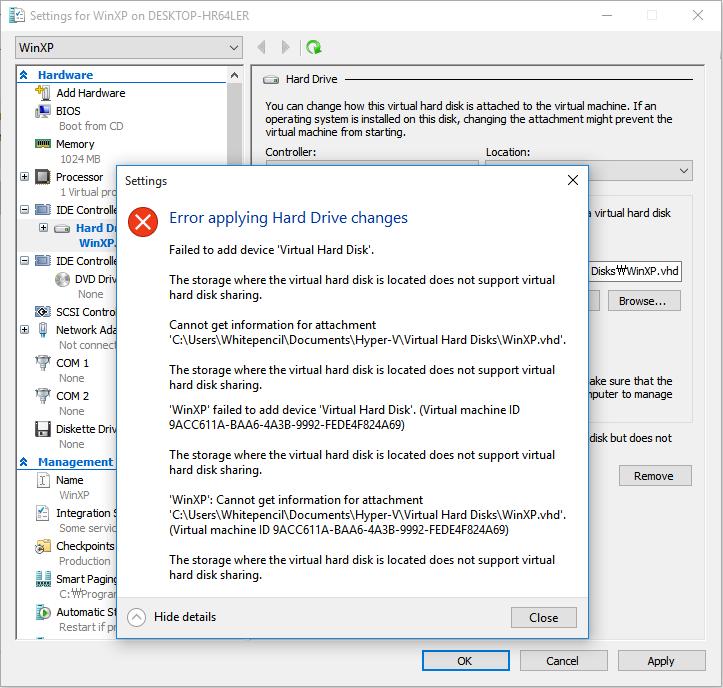Click Hide details toggle in error dialog
This screenshot has width=723, height=688.
[x=172, y=617]
